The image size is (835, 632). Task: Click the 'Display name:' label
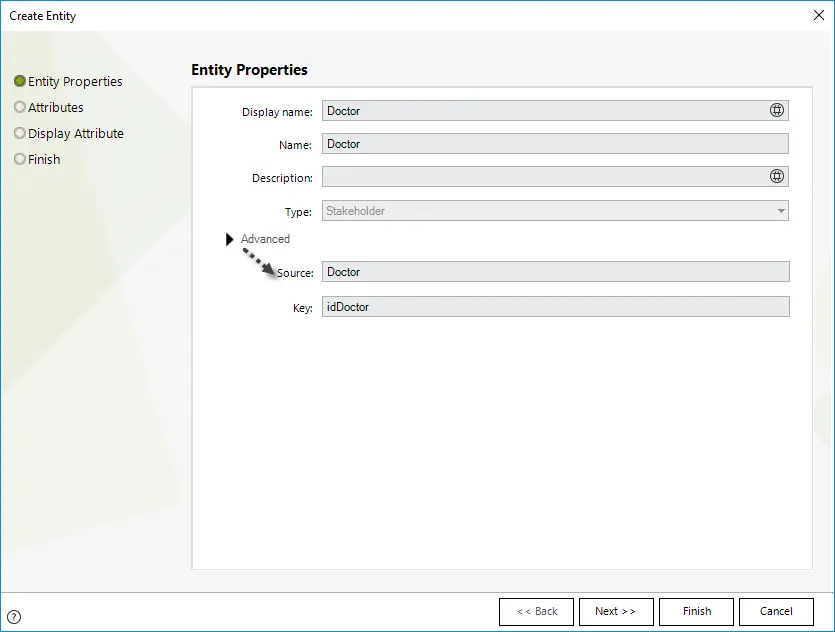click(277, 112)
